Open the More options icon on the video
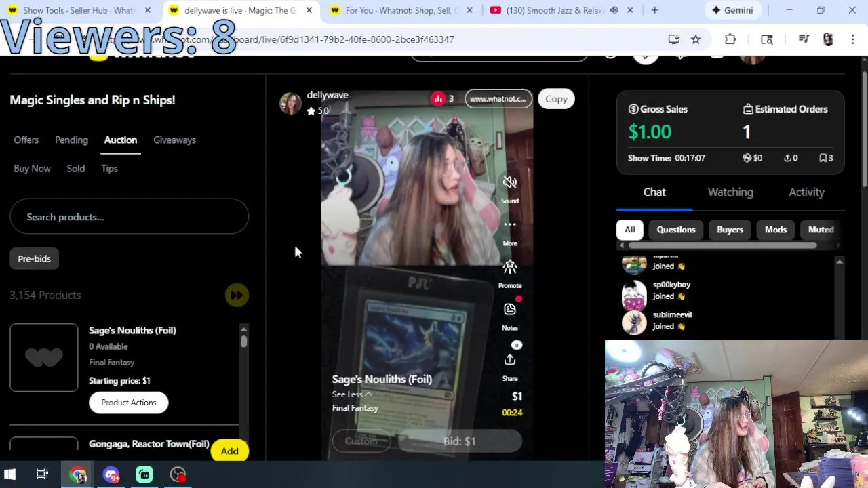The height and width of the screenshot is (488, 868). click(x=510, y=224)
